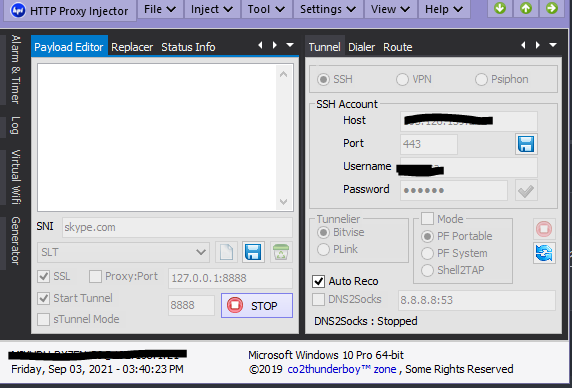
Task: Click the payload editor scrollbar up arrow
Action: [x=284, y=74]
